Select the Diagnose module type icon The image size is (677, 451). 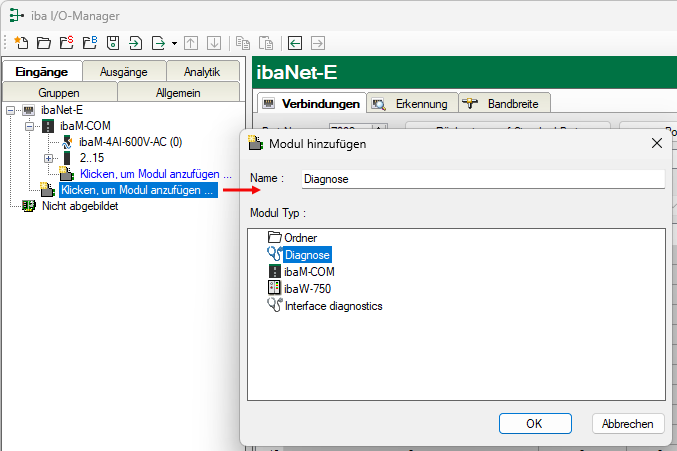(275, 255)
